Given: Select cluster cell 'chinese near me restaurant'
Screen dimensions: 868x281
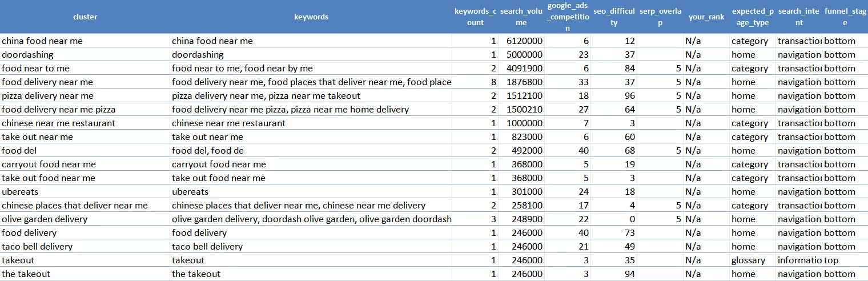Looking at the screenshot, I should click(x=85, y=123).
